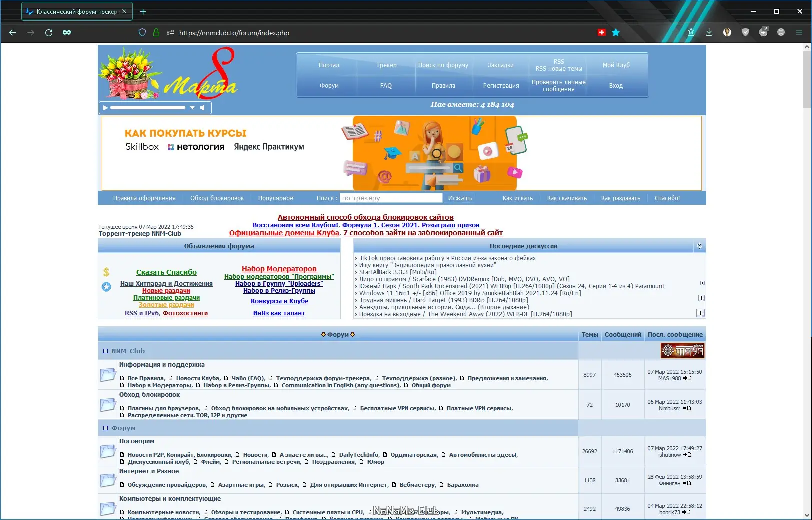This screenshot has height=520, width=812.
Task: Collapse the NNM-Club category
Action: click(105, 351)
